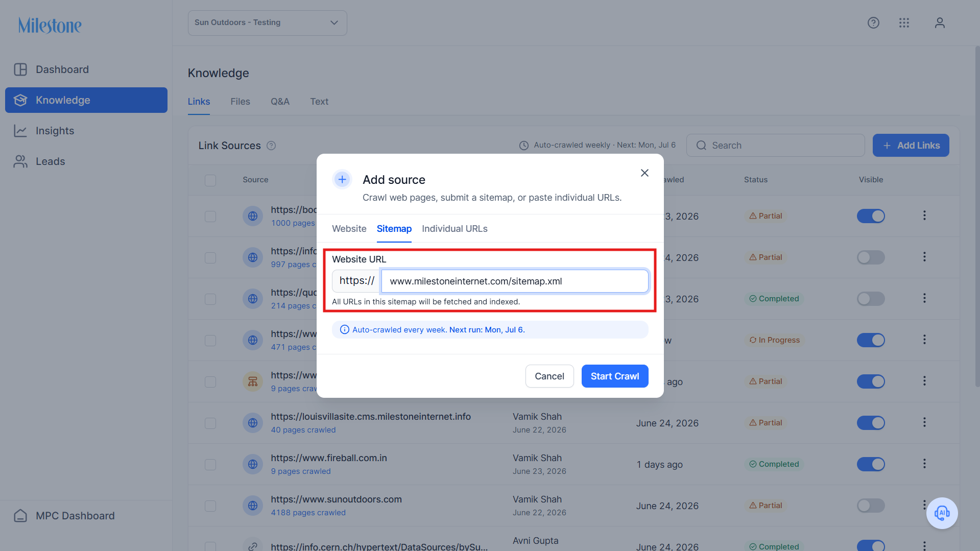Click globe icon of louisvillasite row

(x=253, y=423)
